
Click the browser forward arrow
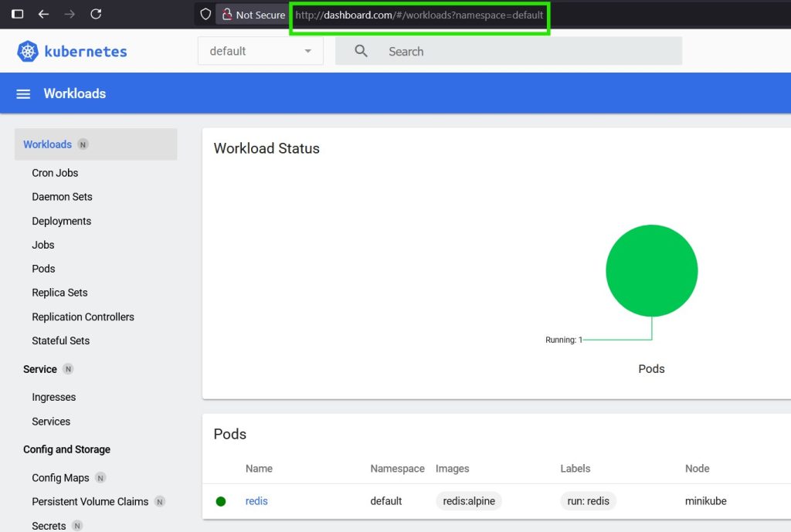(70, 14)
